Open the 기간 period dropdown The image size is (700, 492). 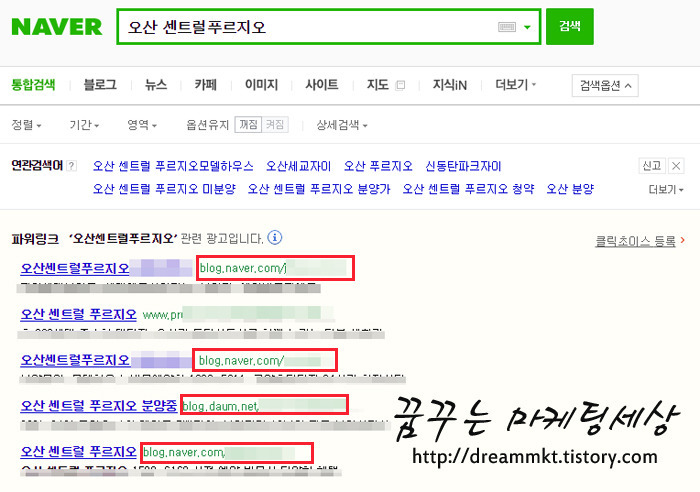pos(84,125)
